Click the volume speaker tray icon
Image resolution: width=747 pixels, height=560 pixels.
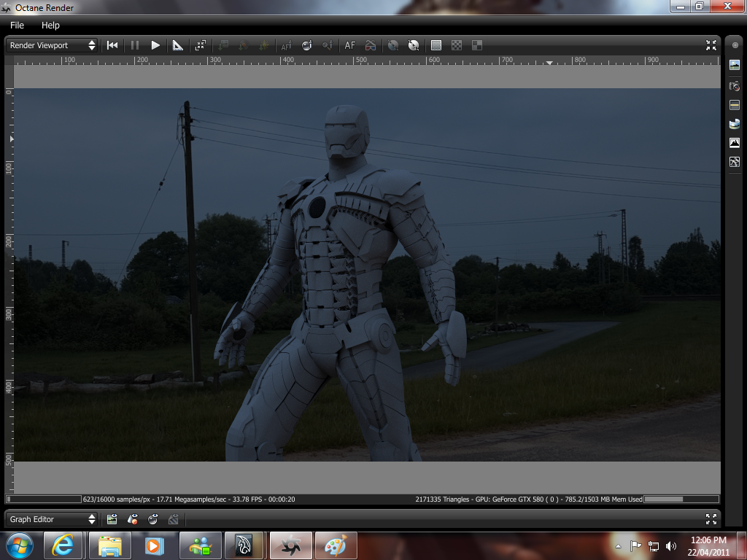(x=671, y=546)
